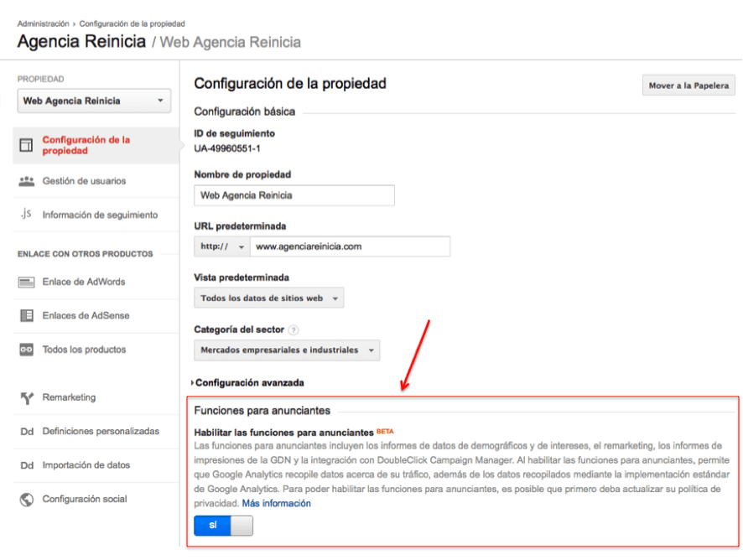
Task: Click the Remarketing funnel icon
Action: click(x=26, y=398)
